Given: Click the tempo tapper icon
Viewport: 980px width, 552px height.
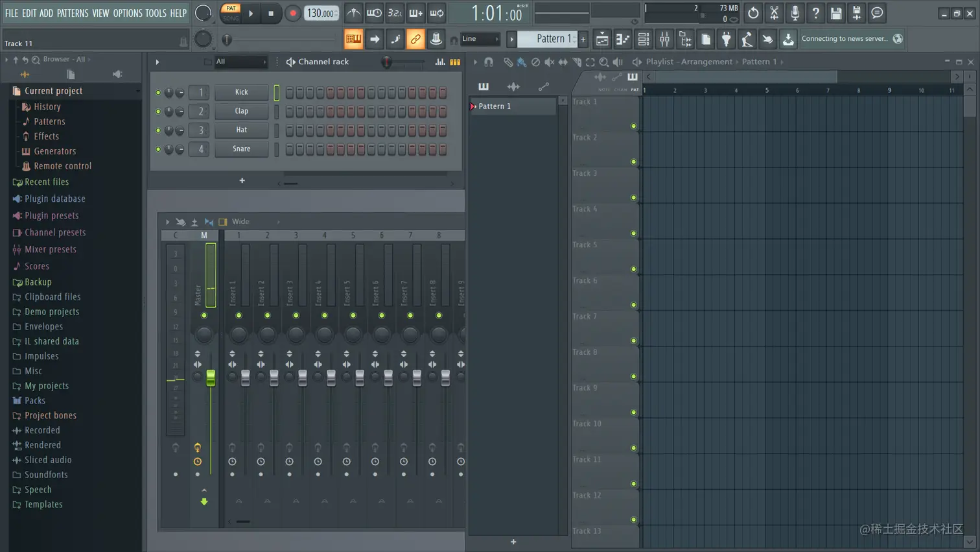Looking at the screenshot, I should tap(747, 39).
